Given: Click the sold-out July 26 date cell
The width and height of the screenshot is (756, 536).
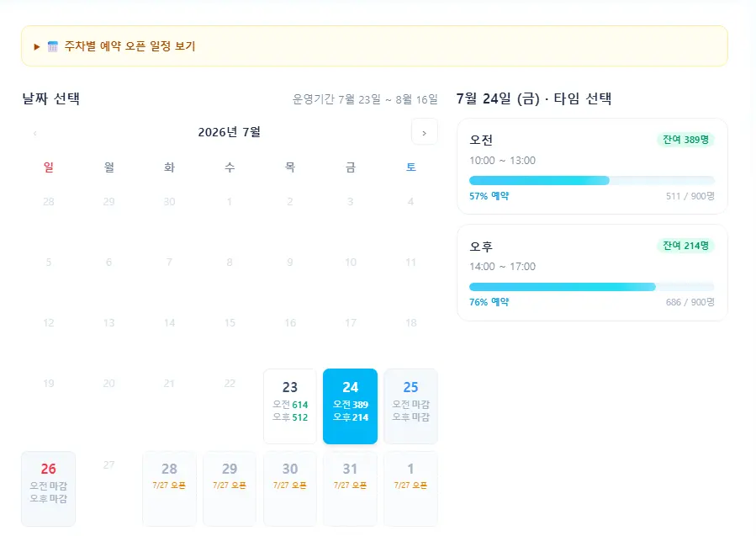Looking at the screenshot, I should 48,488.
